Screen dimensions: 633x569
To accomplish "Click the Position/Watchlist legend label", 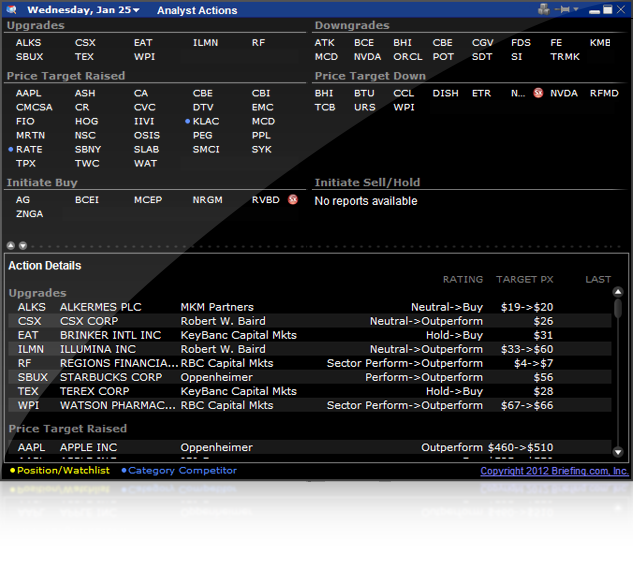I will (x=63, y=470).
